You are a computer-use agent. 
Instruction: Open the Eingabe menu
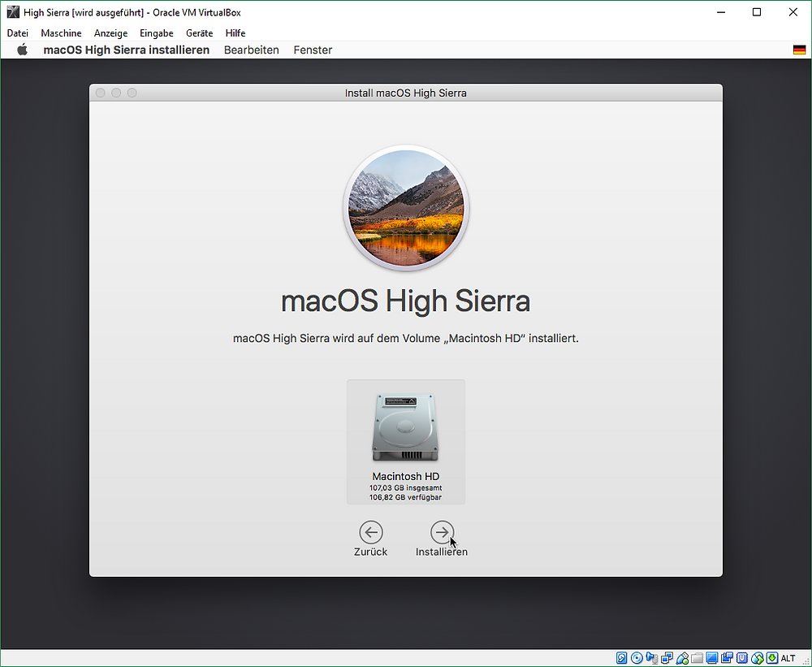(x=157, y=33)
